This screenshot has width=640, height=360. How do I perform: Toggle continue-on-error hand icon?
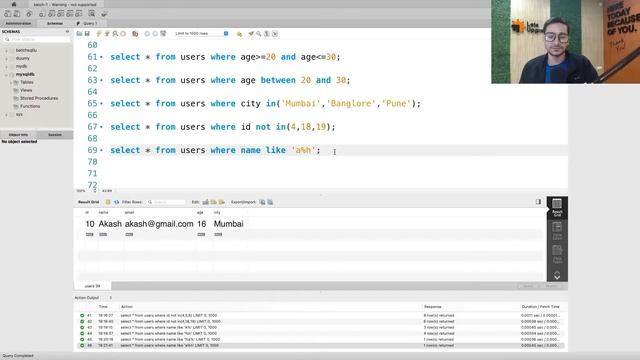click(135, 33)
